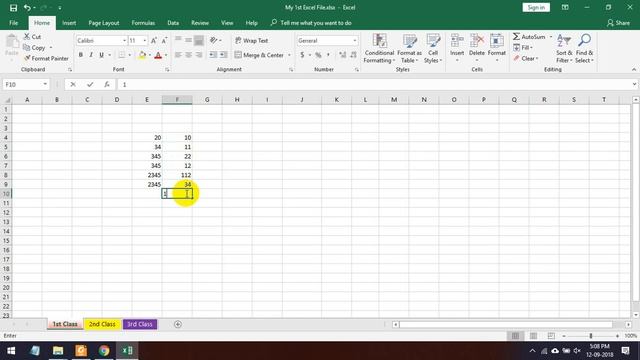Click the Orientation text angle icon
This screenshot has width=640, height=360.
(x=213, y=40)
